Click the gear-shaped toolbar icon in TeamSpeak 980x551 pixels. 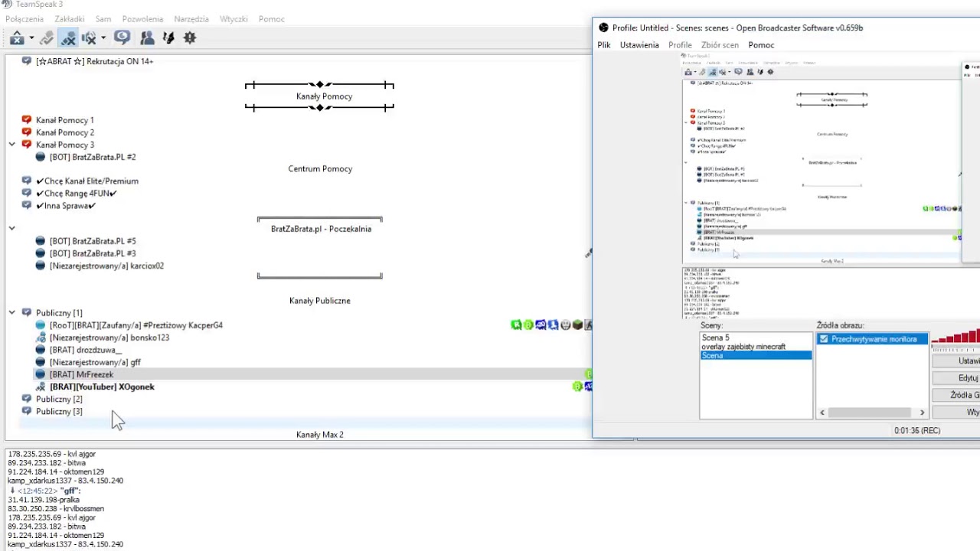click(x=190, y=37)
